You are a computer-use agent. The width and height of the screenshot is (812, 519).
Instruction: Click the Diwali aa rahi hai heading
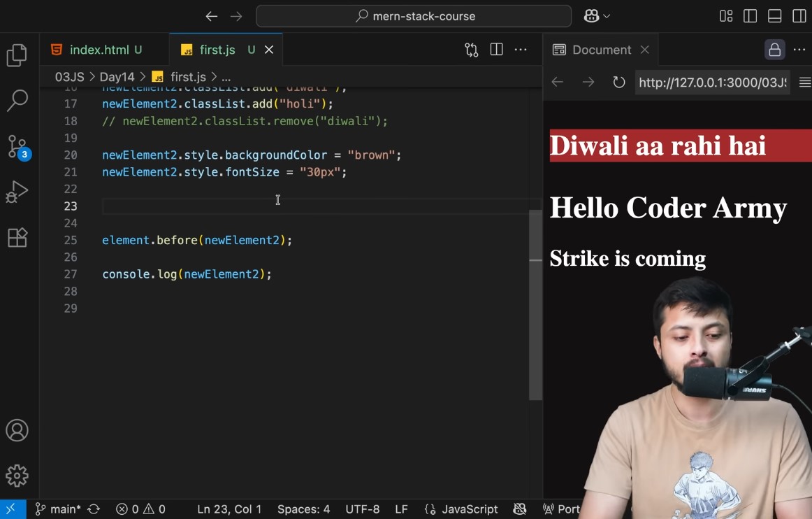657,145
